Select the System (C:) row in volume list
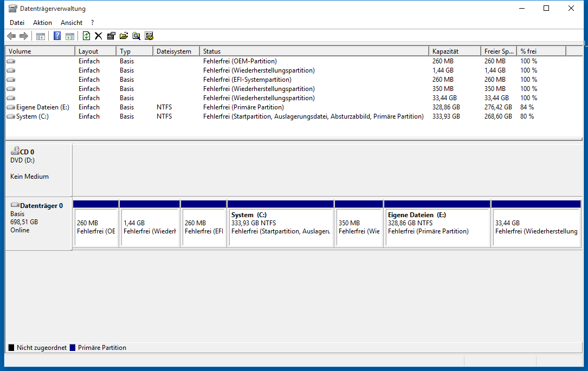 point(33,116)
